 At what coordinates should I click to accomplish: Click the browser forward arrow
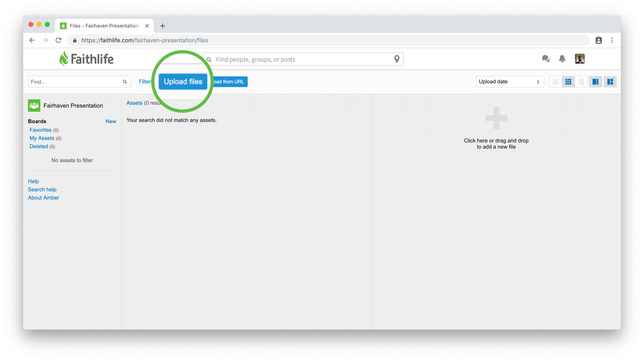45,40
